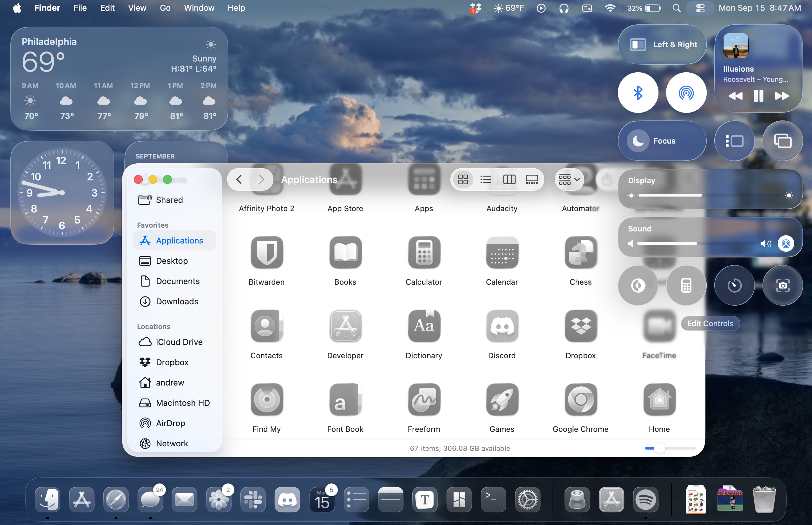Screen dimensions: 812x525
Task: Open Google Chrome in Applications
Action: pos(580,399)
